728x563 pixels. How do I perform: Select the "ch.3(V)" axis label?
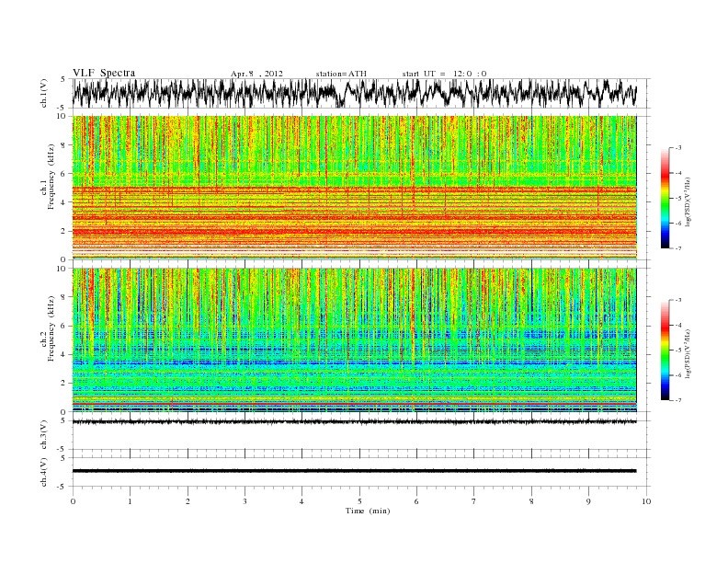(x=44, y=435)
